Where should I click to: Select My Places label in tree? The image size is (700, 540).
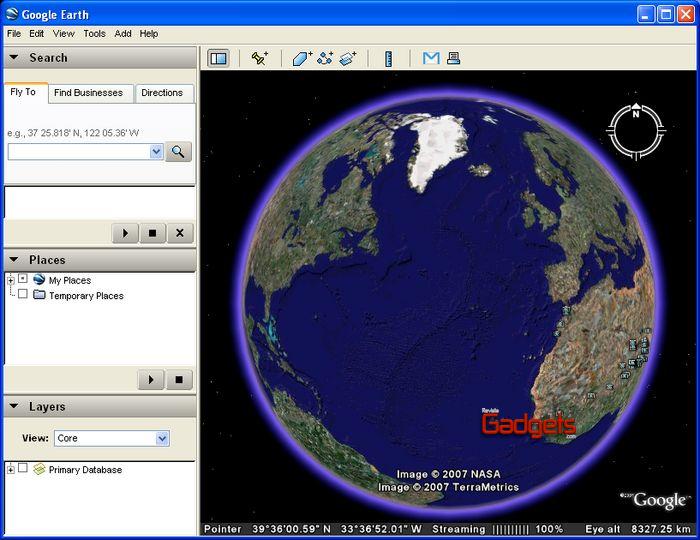[70, 280]
